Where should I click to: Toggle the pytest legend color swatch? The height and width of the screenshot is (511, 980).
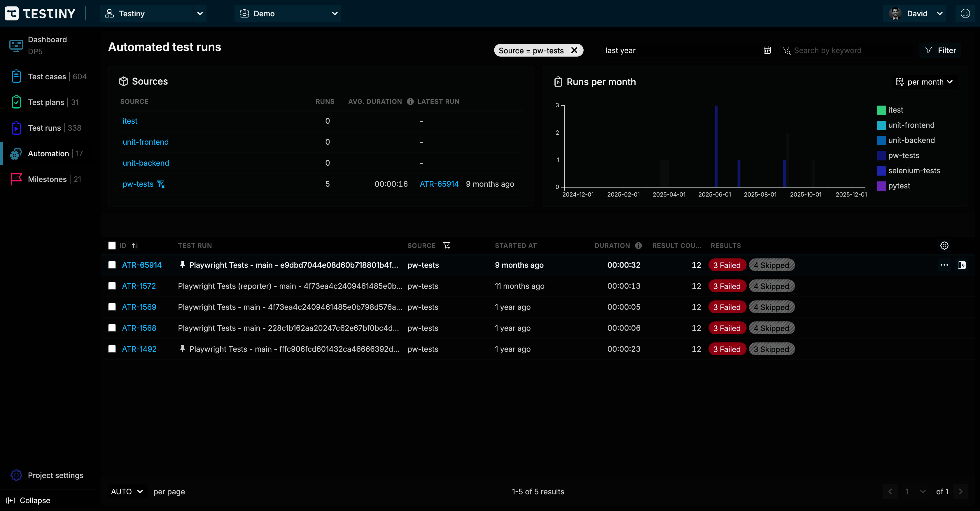pos(881,186)
